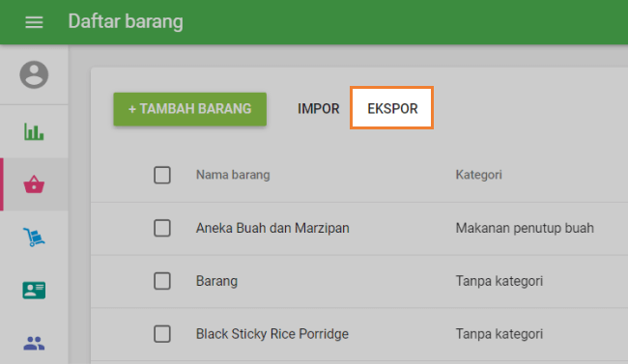The height and width of the screenshot is (364, 628).
Task: Select the red basket items icon
Action: [x=34, y=184]
